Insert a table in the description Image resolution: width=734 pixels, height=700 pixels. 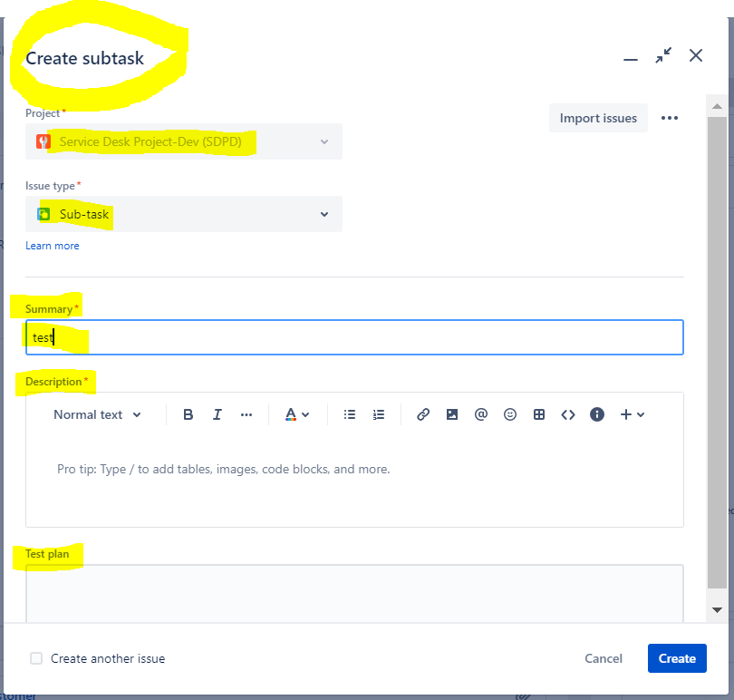tap(539, 414)
